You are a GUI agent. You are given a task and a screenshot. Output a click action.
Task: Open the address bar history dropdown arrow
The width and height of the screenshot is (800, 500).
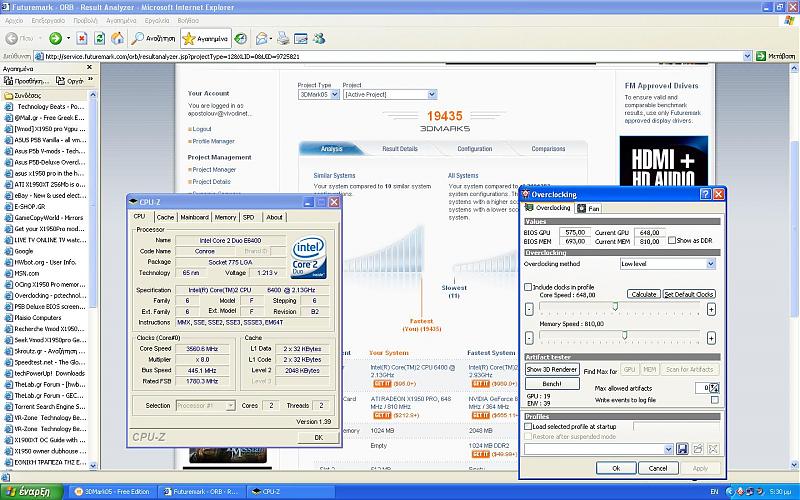(x=747, y=56)
